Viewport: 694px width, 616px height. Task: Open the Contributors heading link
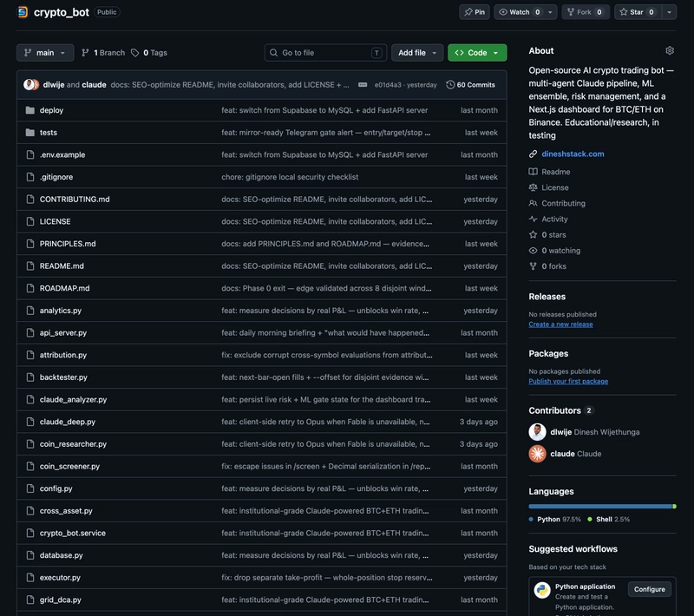click(560, 410)
